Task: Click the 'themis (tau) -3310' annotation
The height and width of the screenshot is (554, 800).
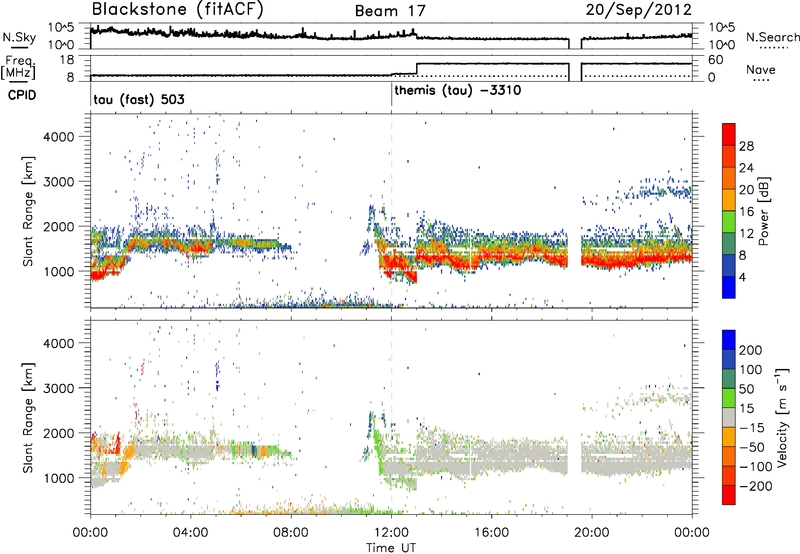Action: [x=458, y=91]
